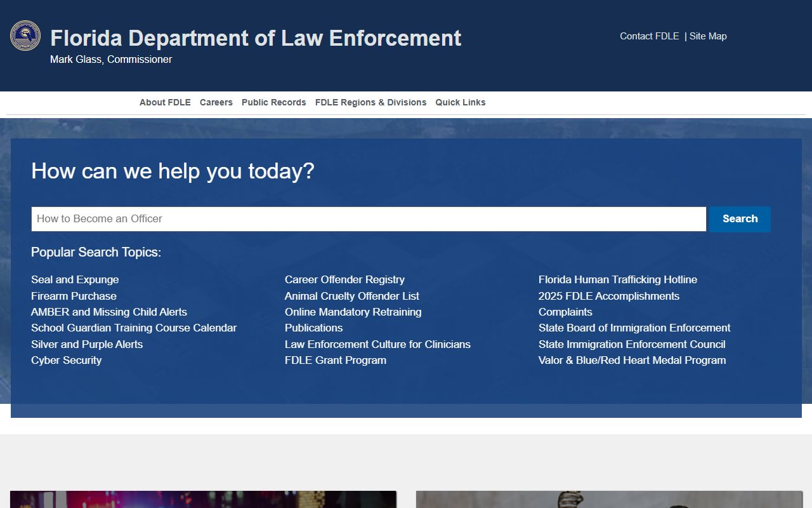Open the police lights image card

[203, 499]
